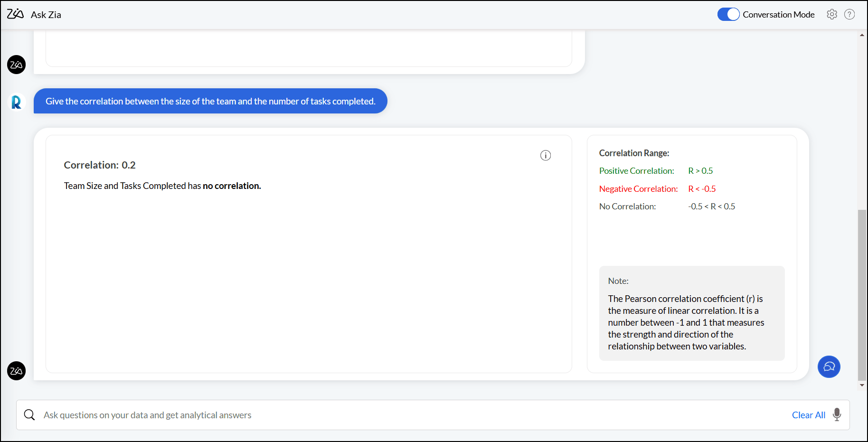Select the team size correlation question bubble
The width and height of the screenshot is (868, 442).
(210, 101)
